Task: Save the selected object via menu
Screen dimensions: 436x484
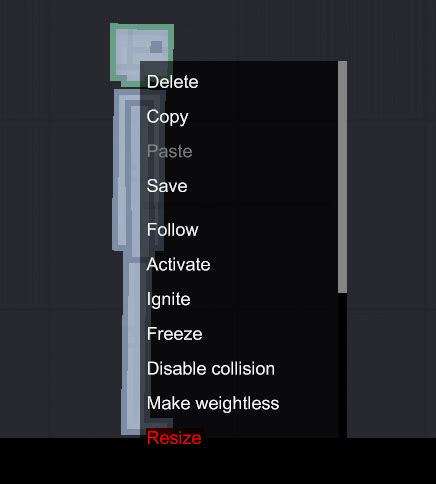Action: tap(167, 186)
